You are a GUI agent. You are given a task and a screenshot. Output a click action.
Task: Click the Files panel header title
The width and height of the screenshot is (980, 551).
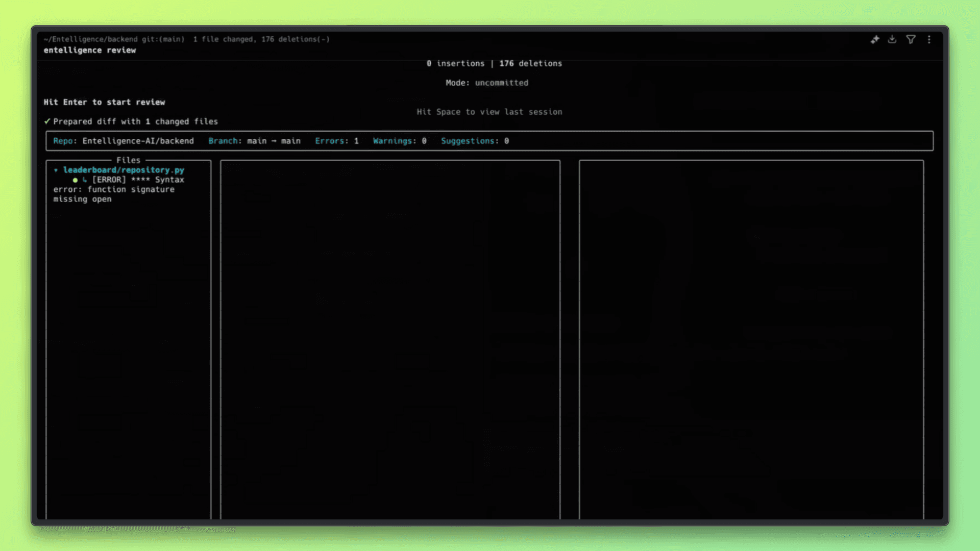click(128, 160)
